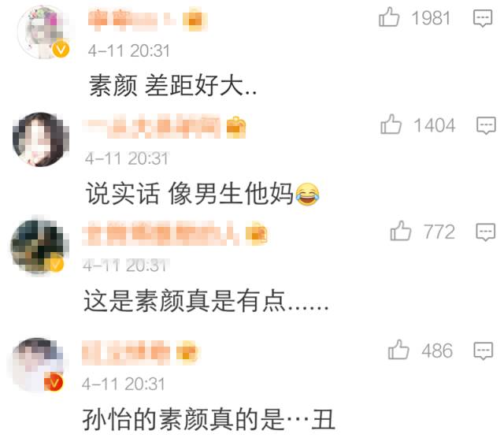Open the first commenter's blurred username
The image size is (504, 438).
(132, 20)
